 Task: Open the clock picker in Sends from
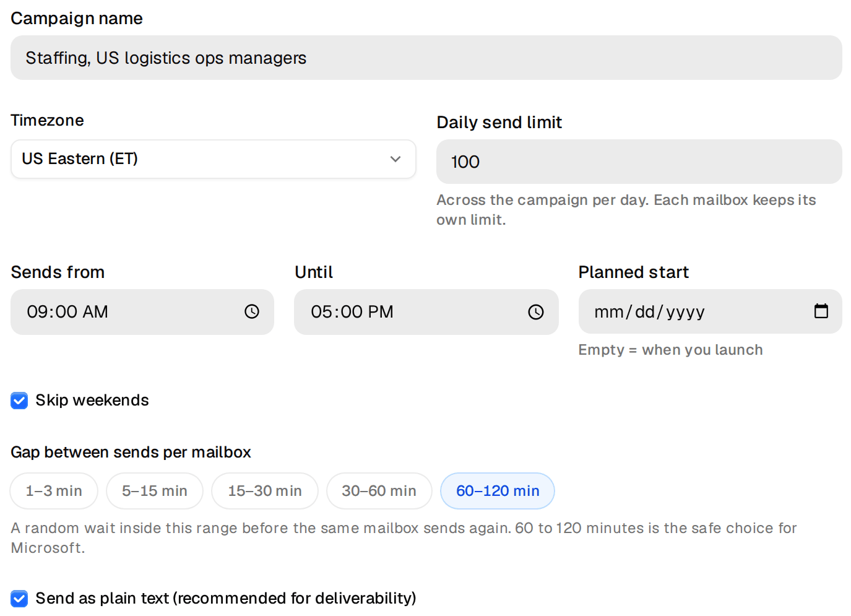pyautogui.click(x=251, y=311)
